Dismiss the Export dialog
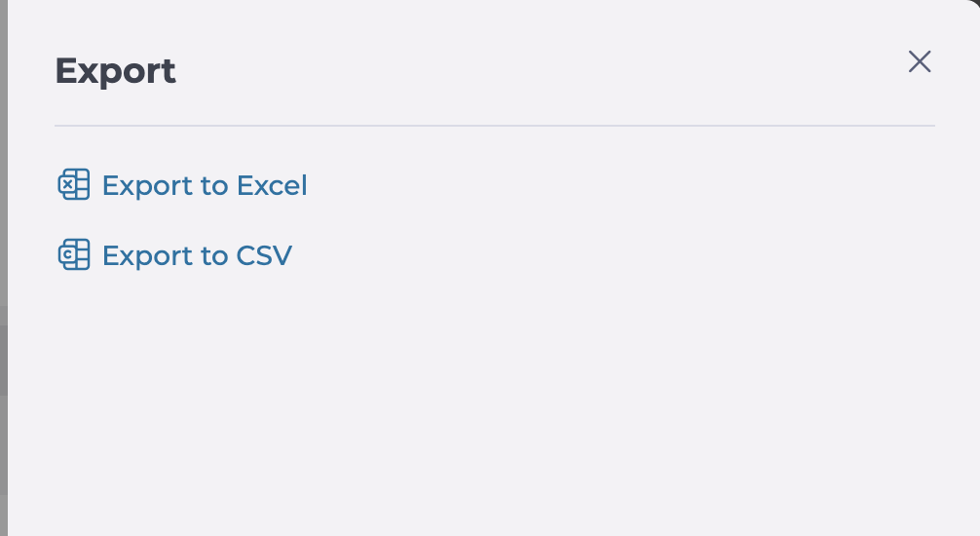This screenshot has height=536, width=980. click(920, 62)
